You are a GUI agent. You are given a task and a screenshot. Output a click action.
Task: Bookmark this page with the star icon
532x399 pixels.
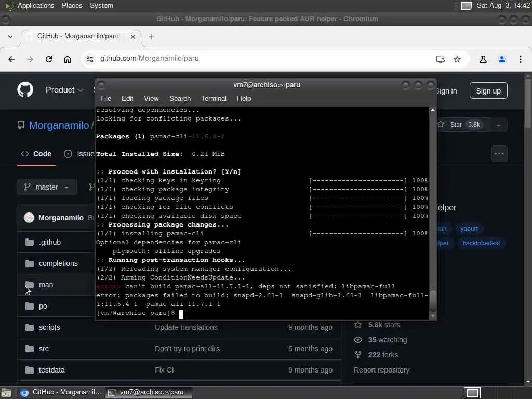point(457,59)
